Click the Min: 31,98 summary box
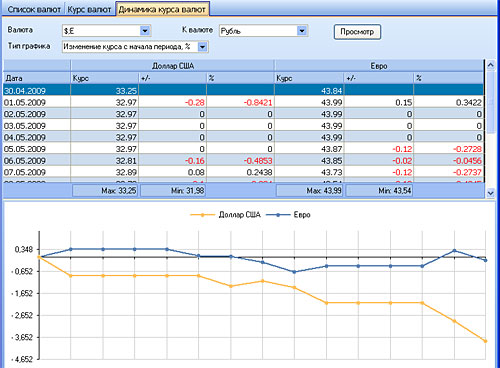Image resolution: width=500 pixels, height=368 pixels. pyautogui.click(x=173, y=191)
